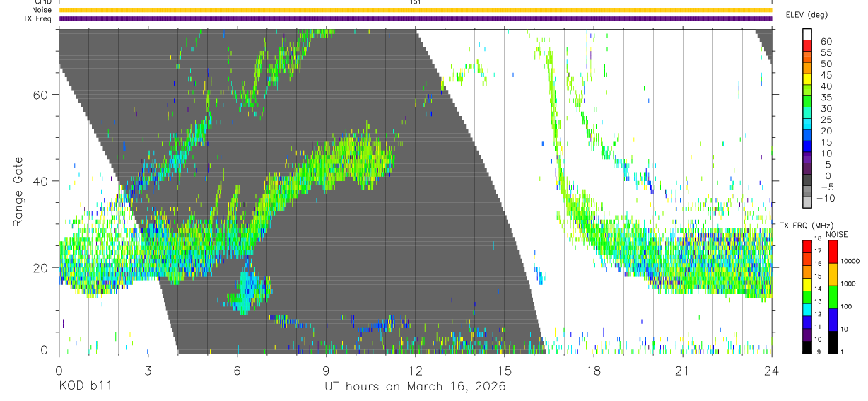
Task: Pick the black bottom segment of TX FRQ colorbar
Action: coord(807,346)
